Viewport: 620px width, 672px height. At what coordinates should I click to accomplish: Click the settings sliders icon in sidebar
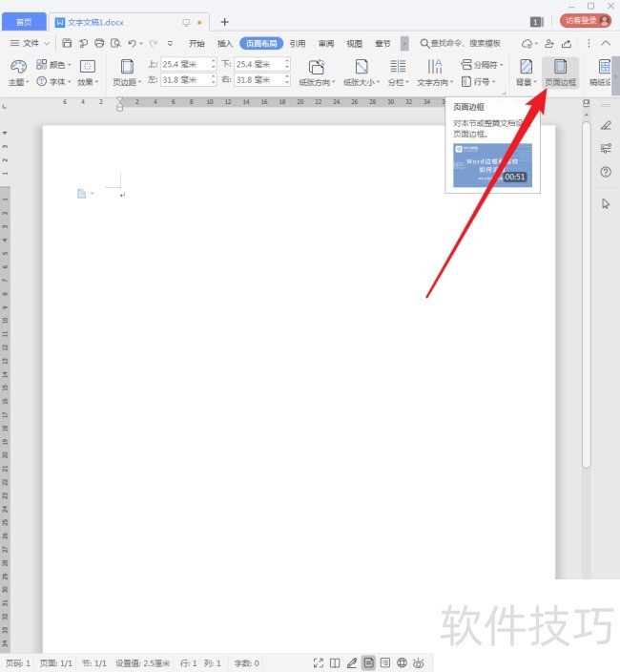(606, 148)
